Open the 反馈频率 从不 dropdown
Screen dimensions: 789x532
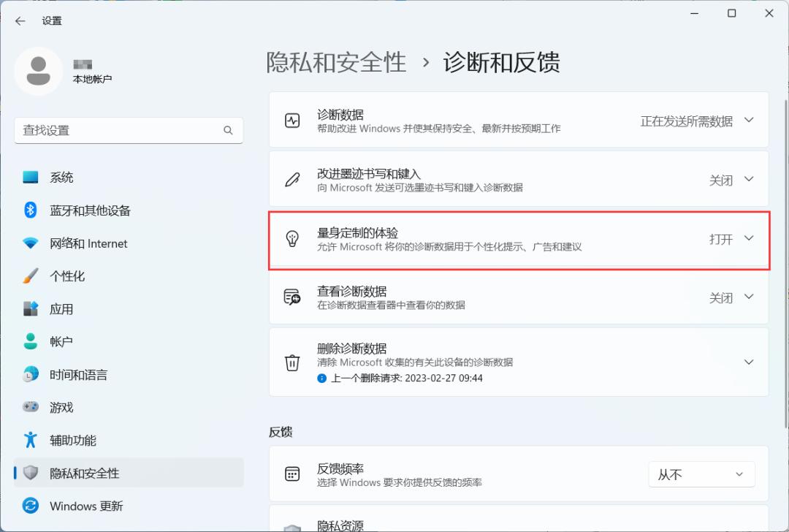click(x=701, y=474)
